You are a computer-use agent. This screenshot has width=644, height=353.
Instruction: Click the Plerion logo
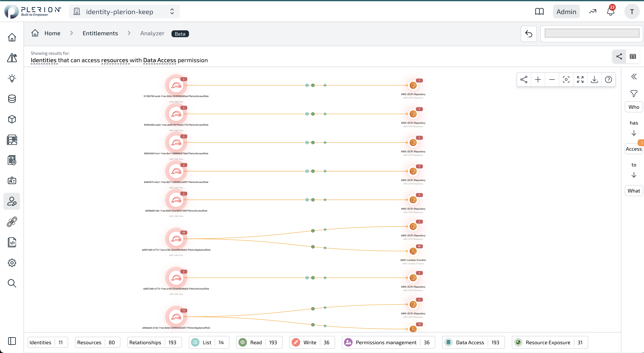tap(33, 12)
